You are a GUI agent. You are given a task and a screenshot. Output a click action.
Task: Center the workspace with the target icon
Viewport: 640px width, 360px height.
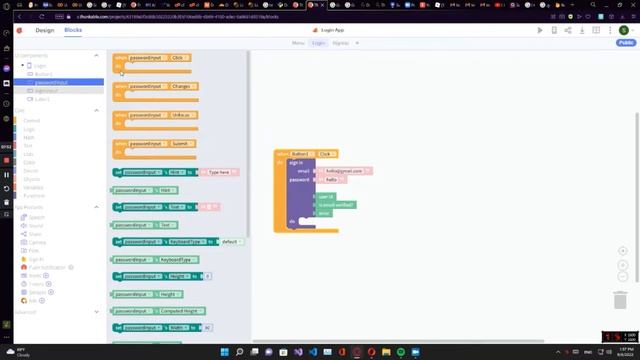point(622,251)
